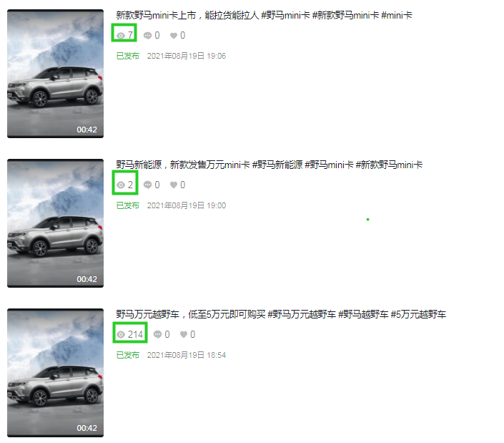Viewport: 504px width, 443px height.
Task: Click the heart like icon on the first video
Action: click(174, 35)
